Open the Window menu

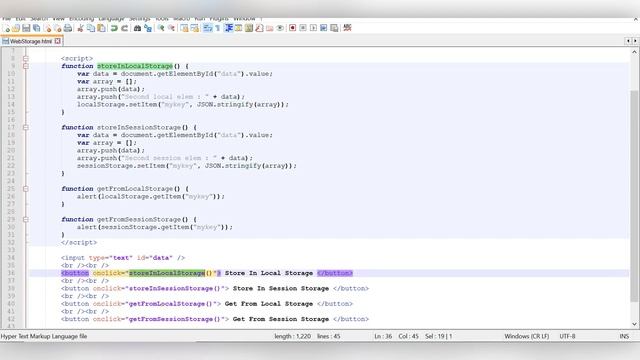244,19
